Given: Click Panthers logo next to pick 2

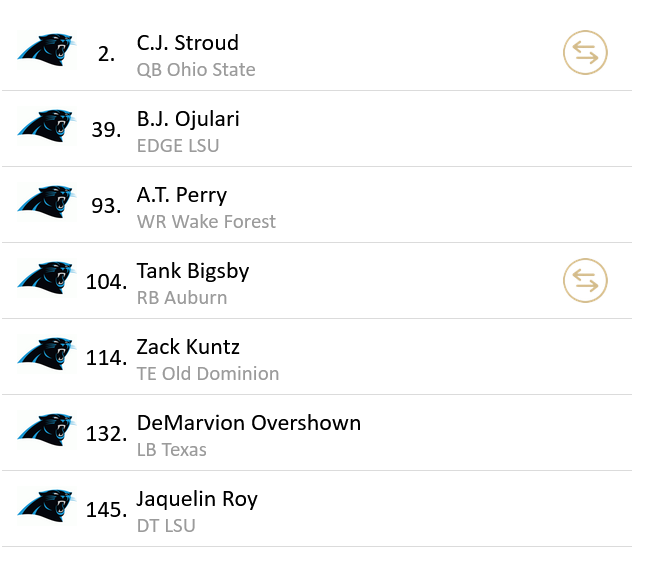Looking at the screenshot, I should (46, 49).
